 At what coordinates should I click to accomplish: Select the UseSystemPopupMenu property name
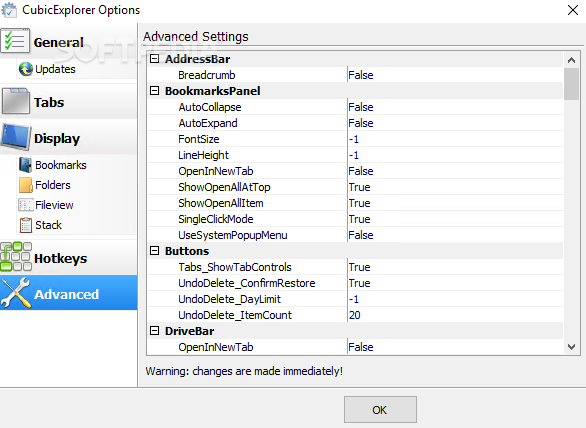coord(233,235)
